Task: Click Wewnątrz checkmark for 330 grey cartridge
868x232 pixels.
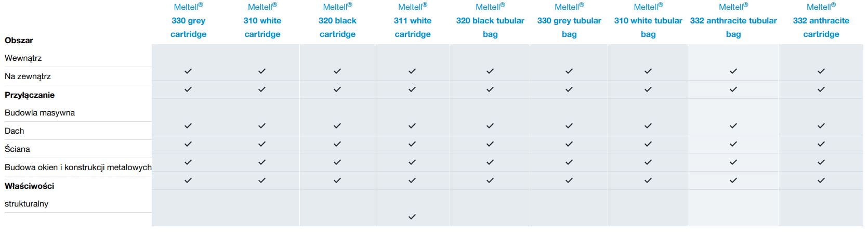Action: tap(188, 71)
